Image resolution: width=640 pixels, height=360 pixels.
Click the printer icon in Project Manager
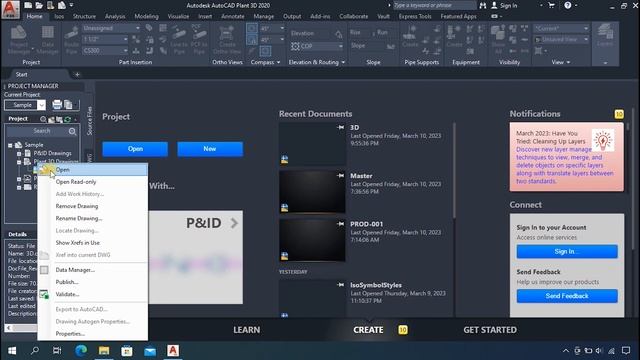click(57, 105)
